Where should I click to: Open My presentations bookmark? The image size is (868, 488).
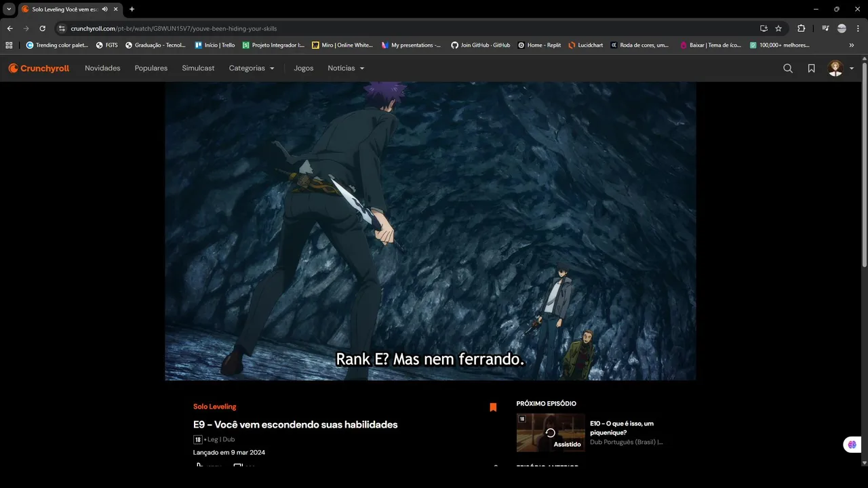tap(412, 45)
